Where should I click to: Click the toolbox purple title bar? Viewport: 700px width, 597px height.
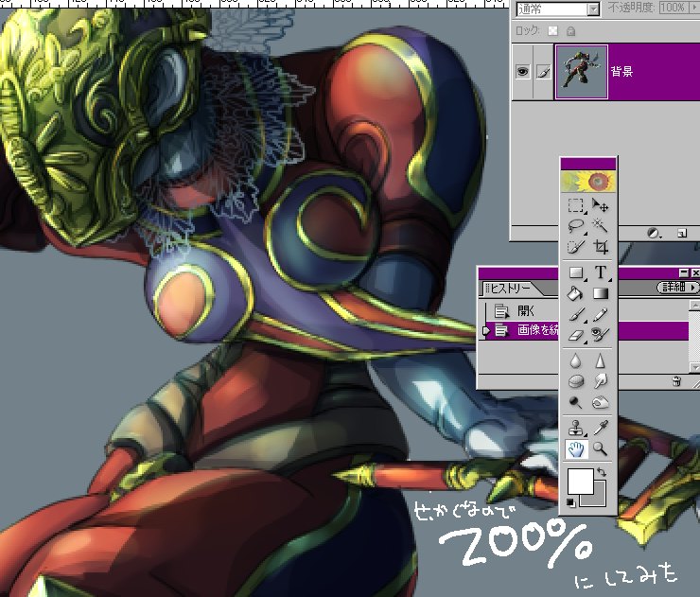click(588, 164)
